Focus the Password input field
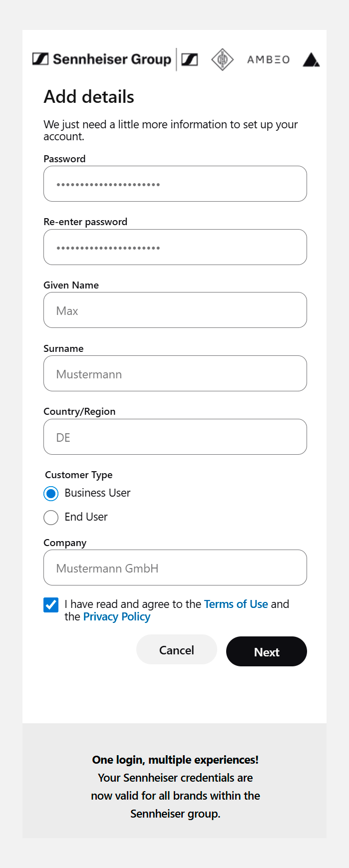349x868 pixels. point(175,184)
